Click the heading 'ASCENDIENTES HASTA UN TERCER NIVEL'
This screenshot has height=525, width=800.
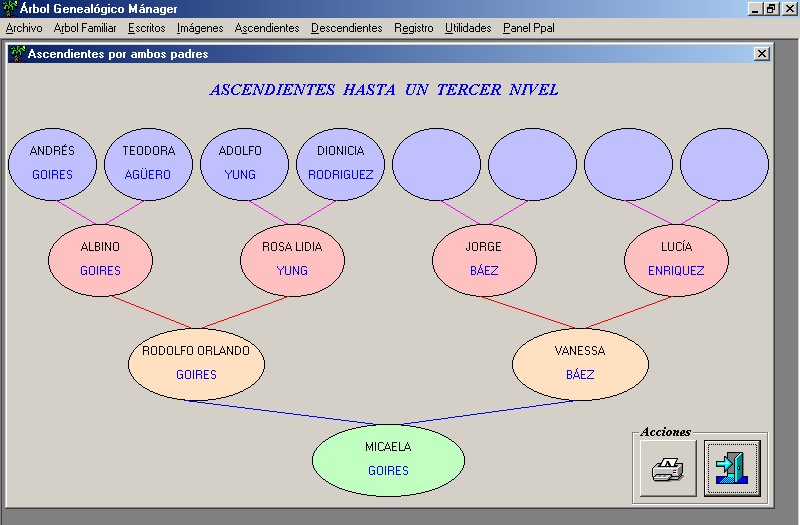(384, 90)
